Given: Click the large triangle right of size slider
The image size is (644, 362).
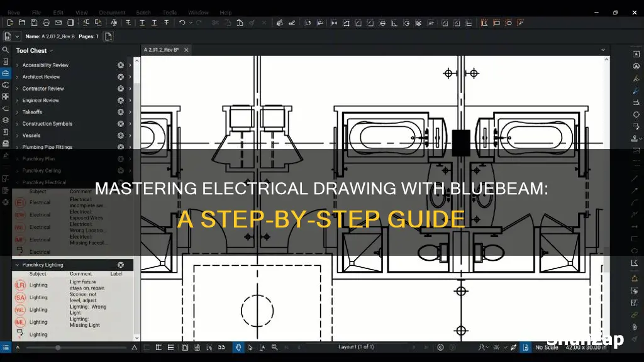Looking at the screenshot, I should tap(135, 348).
